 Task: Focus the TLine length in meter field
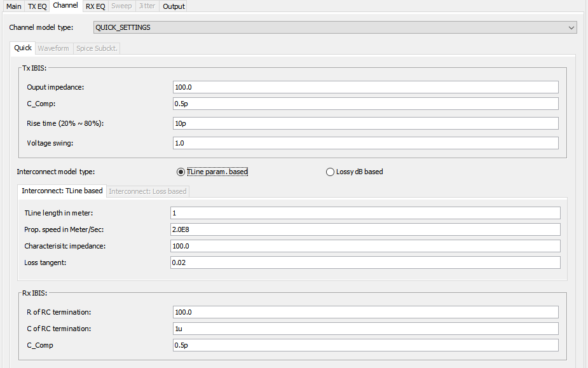tap(365, 213)
